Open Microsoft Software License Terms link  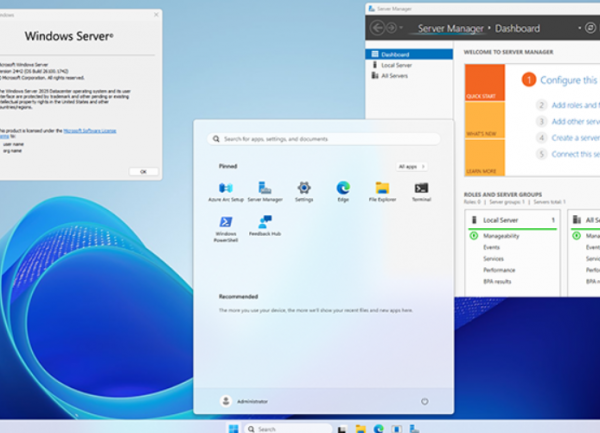tap(90, 131)
